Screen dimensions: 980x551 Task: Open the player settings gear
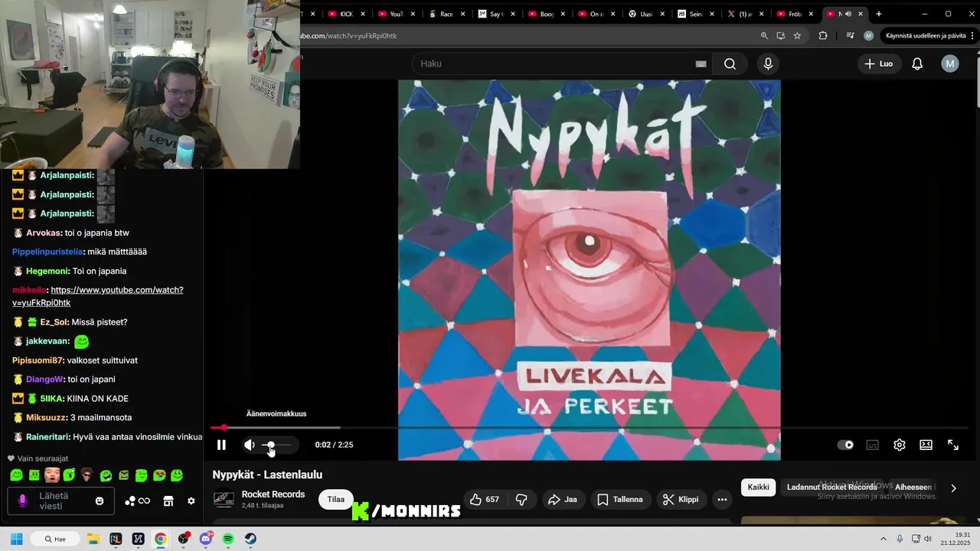[900, 445]
